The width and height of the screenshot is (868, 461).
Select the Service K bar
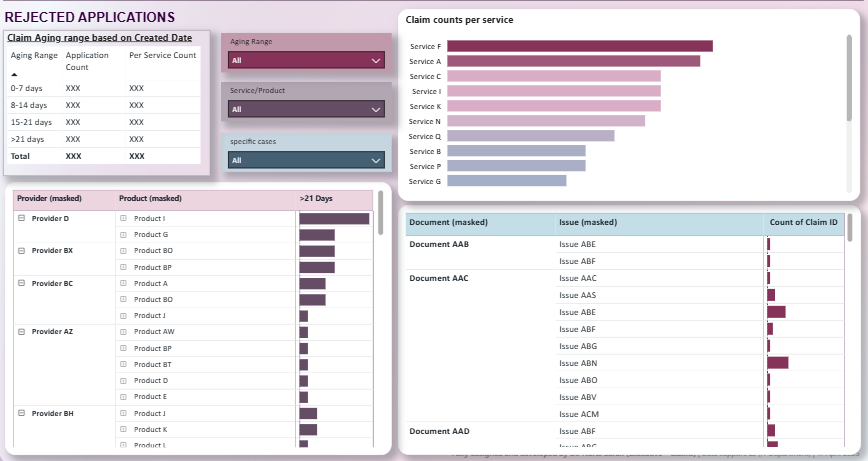tap(554, 106)
